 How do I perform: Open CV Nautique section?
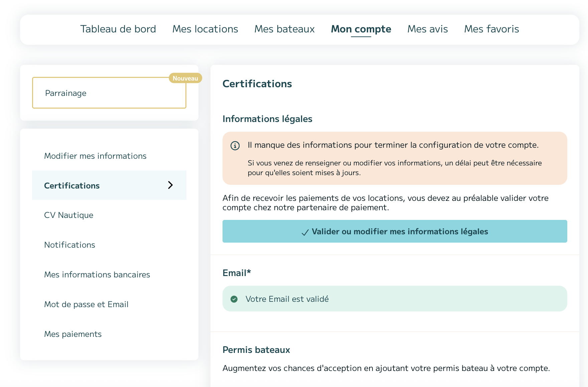pos(69,215)
